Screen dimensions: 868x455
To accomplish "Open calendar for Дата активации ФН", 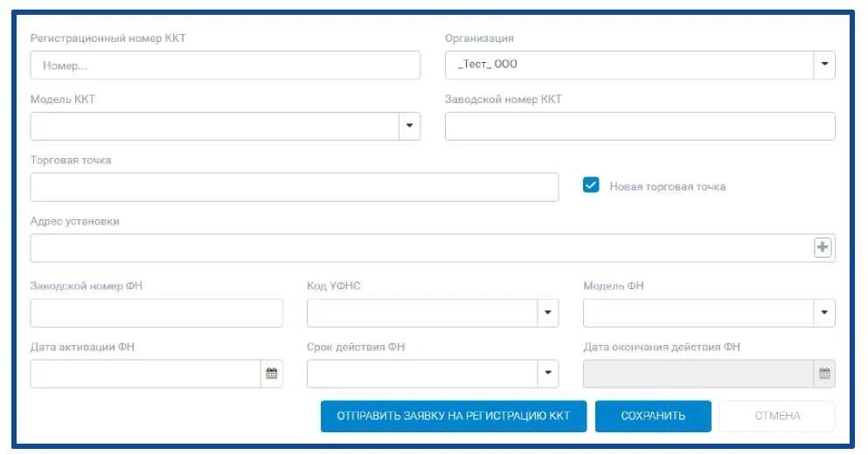I will click(271, 374).
